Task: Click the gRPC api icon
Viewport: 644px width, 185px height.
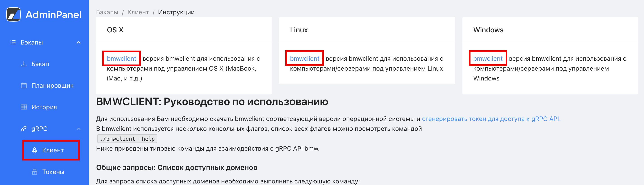Action: point(24,129)
